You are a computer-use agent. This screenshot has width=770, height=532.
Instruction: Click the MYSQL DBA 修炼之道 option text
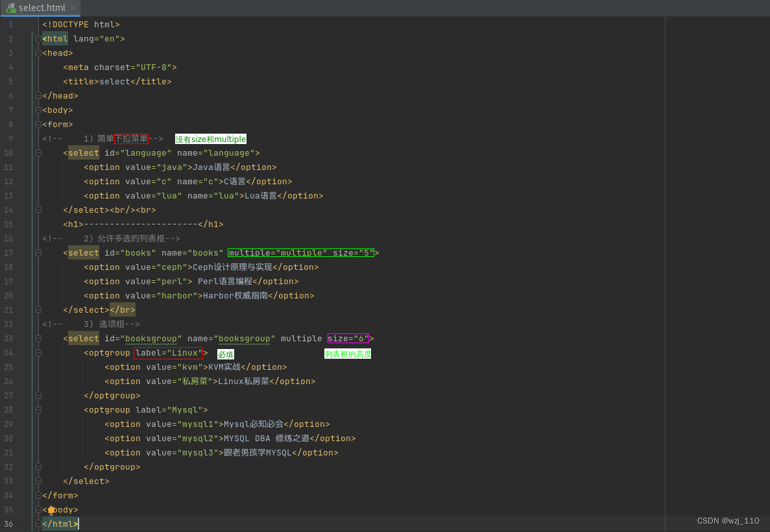point(267,438)
